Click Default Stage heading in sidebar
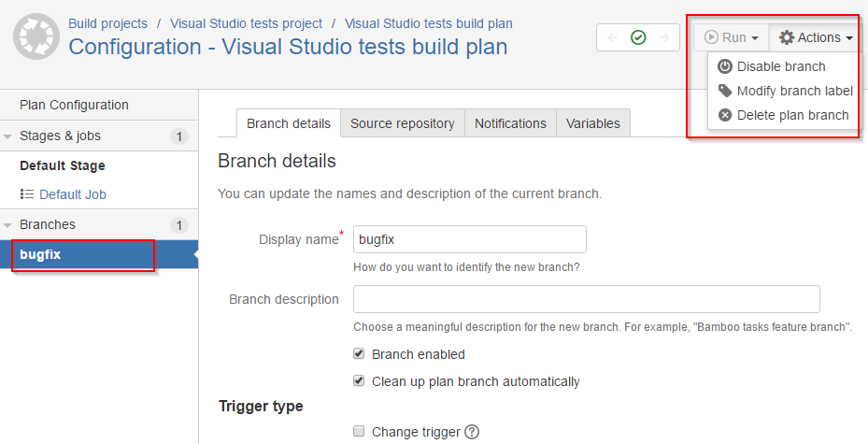Viewport: 868px width, 444px height. pos(63,165)
